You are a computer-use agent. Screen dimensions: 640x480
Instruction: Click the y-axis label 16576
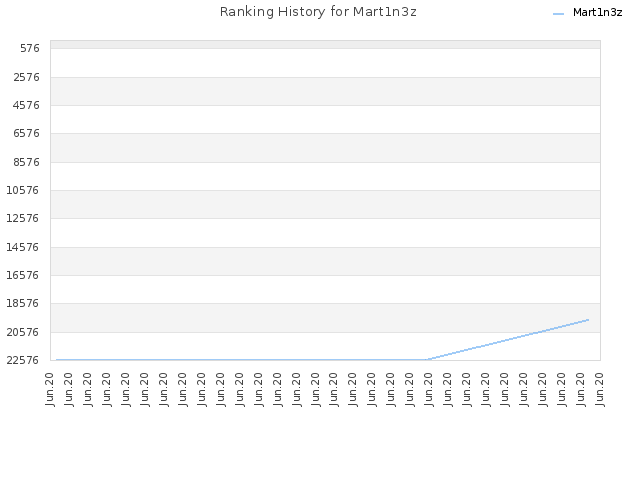[x=23, y=275]
